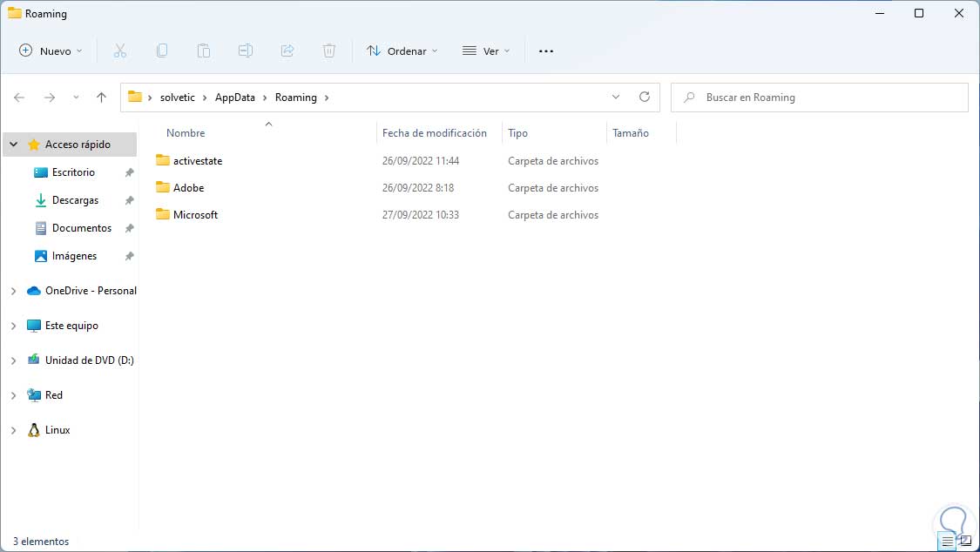Click 3 elementos in status bar
This screenshot has height=552, width=980.
41,542
